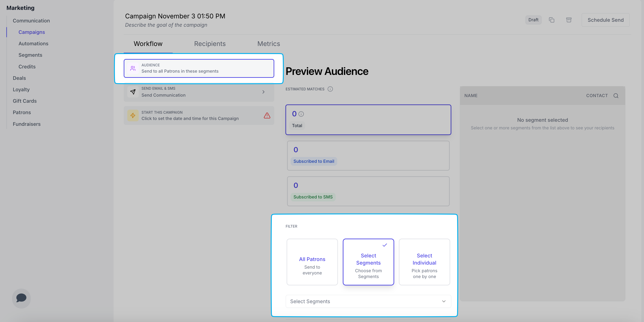
Task: Switch to the Recipients tab
Action: click(210, 44)
